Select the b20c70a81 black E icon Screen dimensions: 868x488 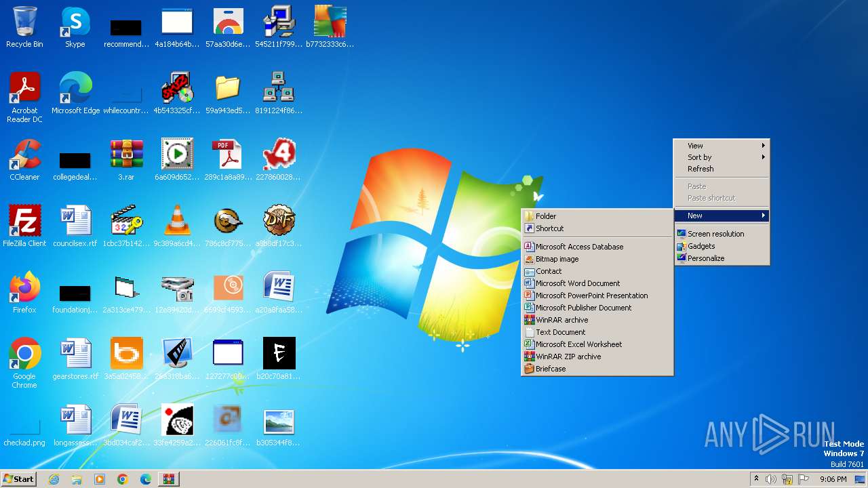(x=279, y=359)
